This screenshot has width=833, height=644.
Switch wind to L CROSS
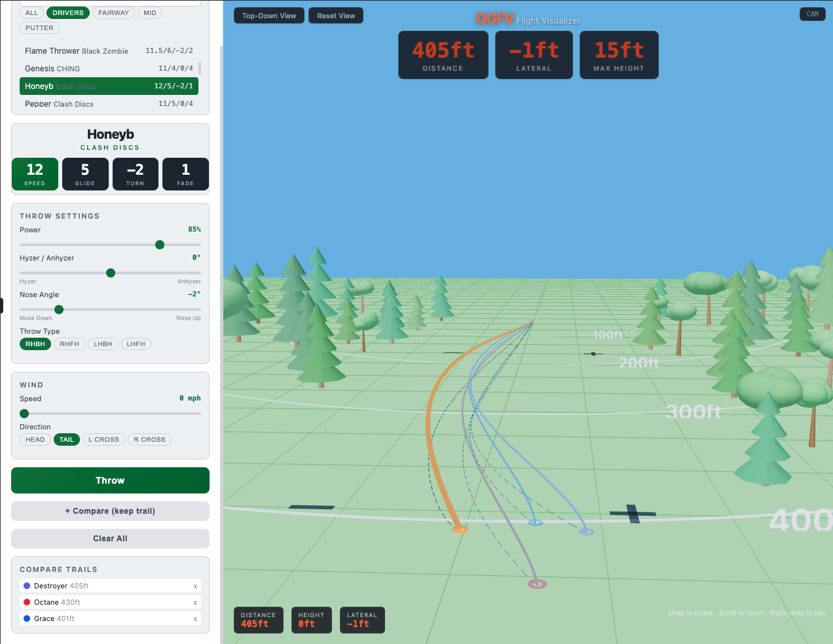(103, 439)
